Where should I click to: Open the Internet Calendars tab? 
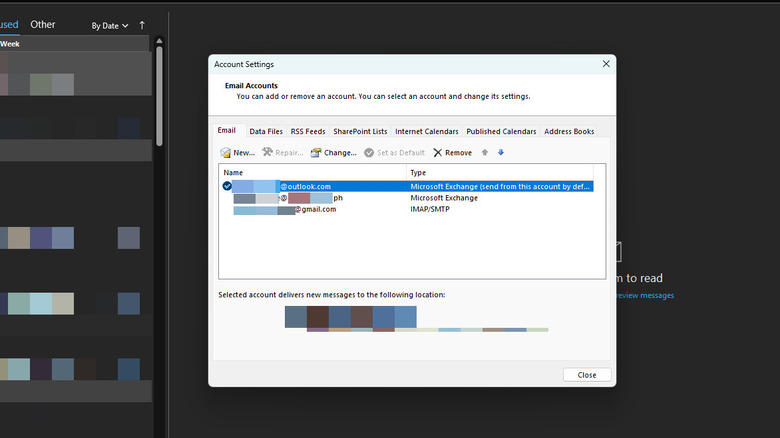(427, 131)
